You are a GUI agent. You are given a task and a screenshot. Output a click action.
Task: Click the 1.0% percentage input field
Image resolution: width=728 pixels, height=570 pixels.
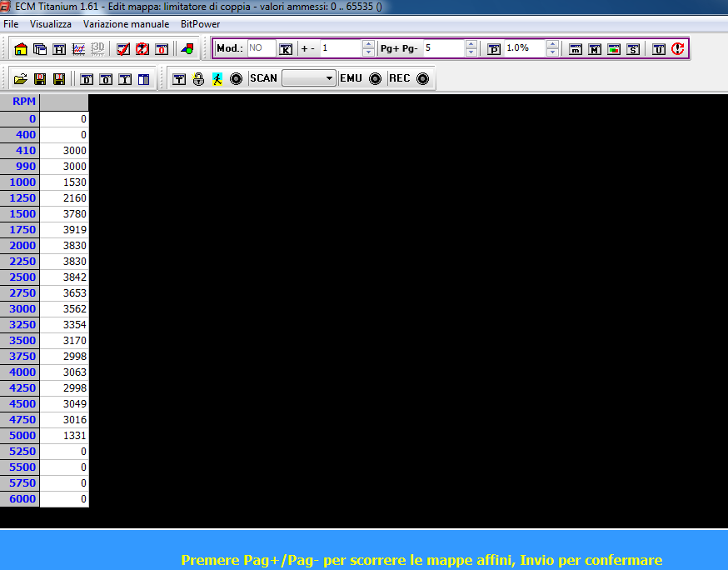(x=525, y=48)
